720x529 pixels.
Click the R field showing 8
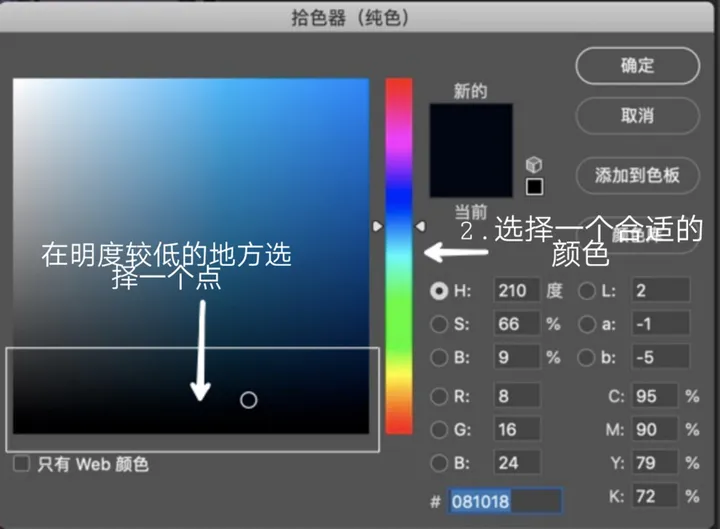tap(517, 395)
